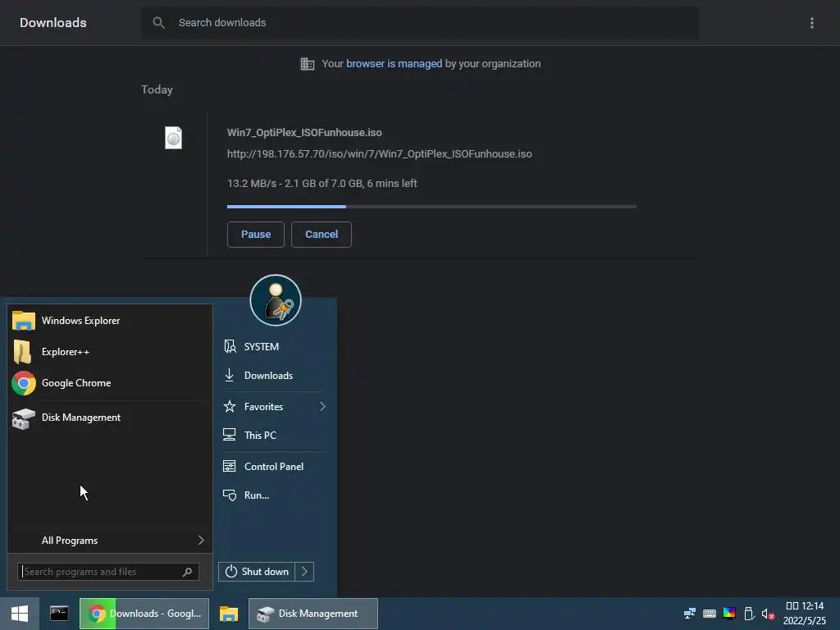Click the Disk Management drive icon in Start menu
Image resolution: width=840 pixels, height=630 pixels.
[24, 418]
